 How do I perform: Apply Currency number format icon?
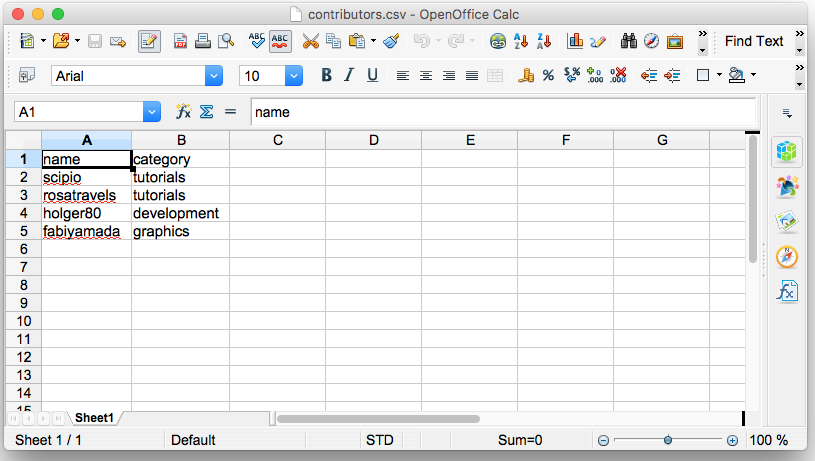(x=525, y=75)
